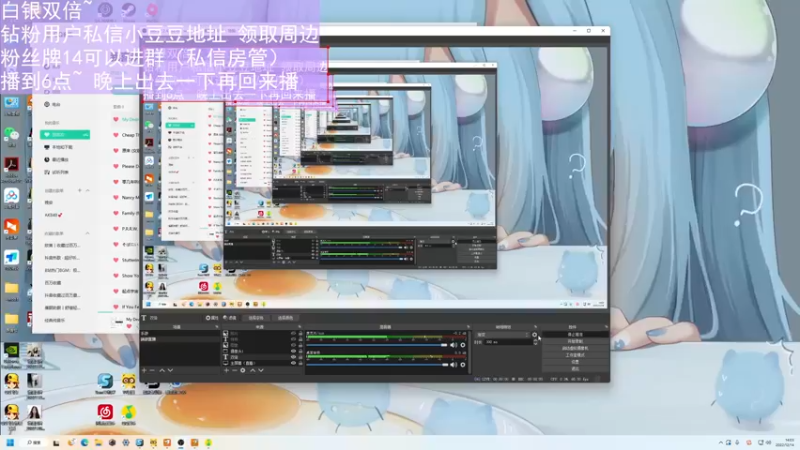This screenshot has height=450, width=800.
Task: Lock the topmost source row
Action: [x=301, y=333]
